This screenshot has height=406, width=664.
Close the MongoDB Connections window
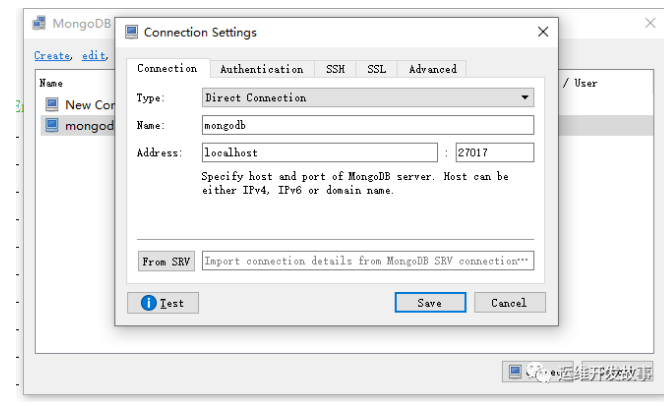point(650,23)
